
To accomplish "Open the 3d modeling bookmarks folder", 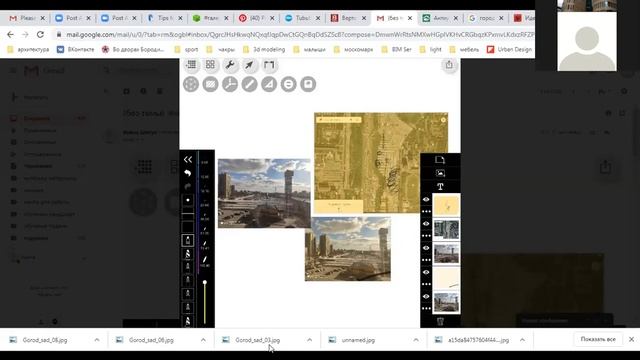I will click(264, 49).
